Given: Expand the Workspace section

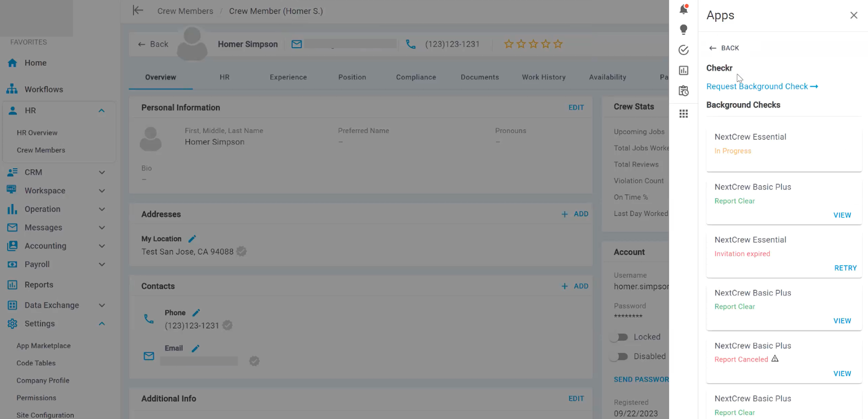Looking at the screenshot, I should coord(101,191).
